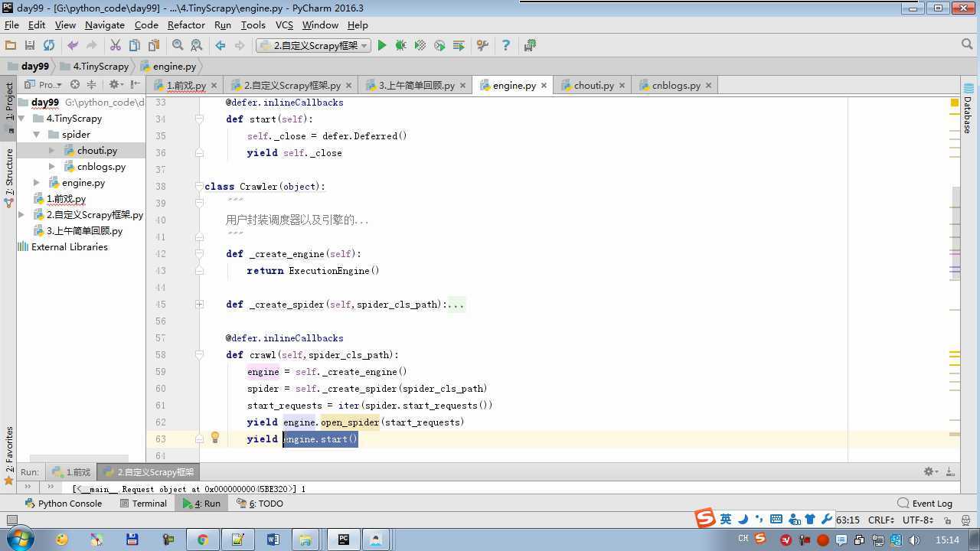Click the Run panel download/hide icon
980x551 pixels.
pyautogui.click(x=950, y=472)
